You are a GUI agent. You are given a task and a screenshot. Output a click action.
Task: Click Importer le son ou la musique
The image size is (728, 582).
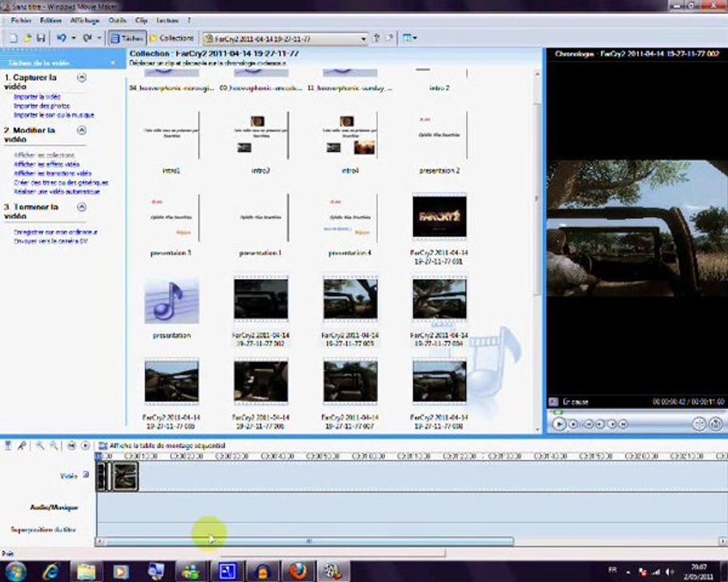click(54, 115)
